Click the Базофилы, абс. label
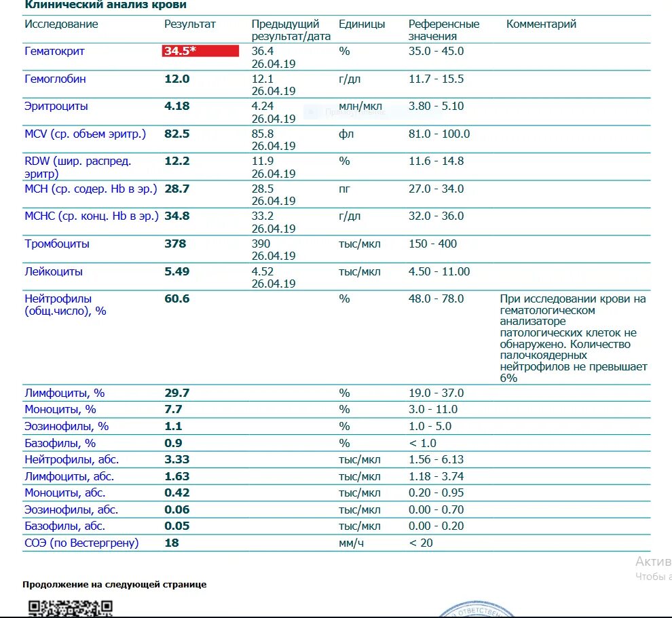Viewport: 672px width, 618px height. (x=64, y=526)
